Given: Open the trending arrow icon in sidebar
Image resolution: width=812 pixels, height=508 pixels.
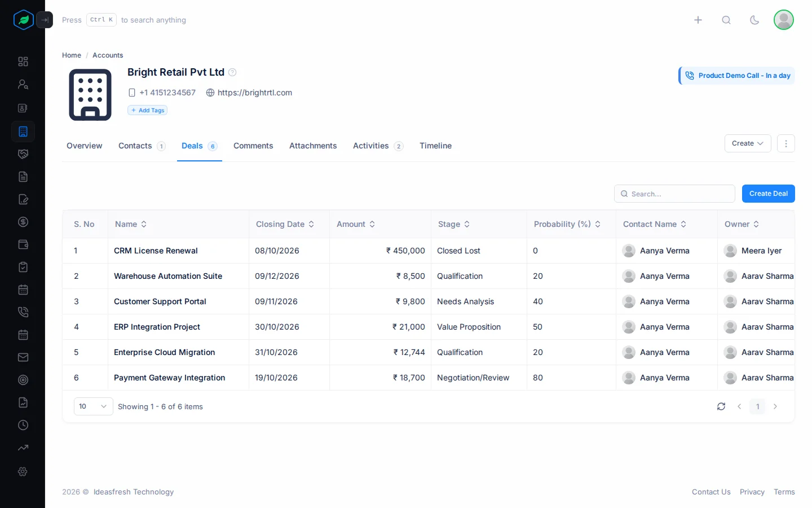Looking at the screenshot, I should click(x=23, y=448).
